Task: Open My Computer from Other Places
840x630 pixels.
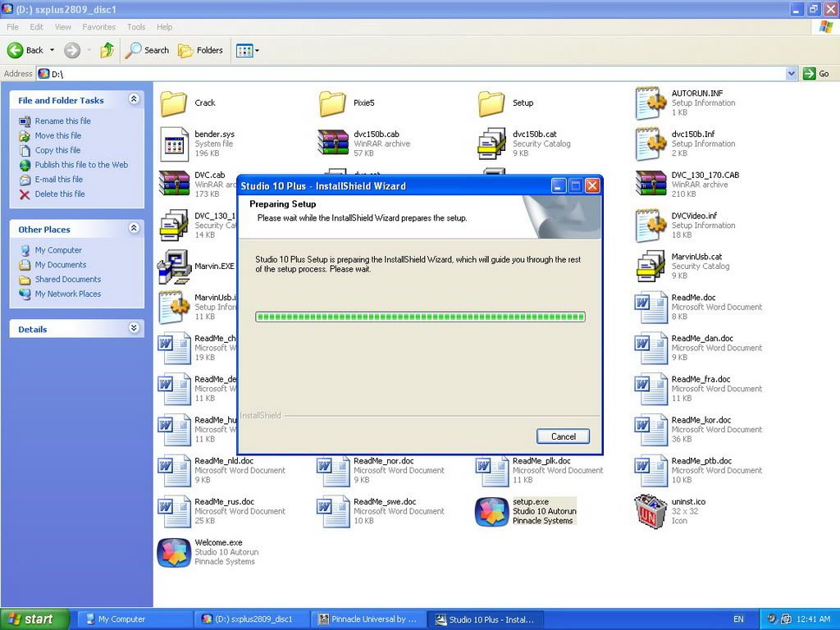Action: tap(58, 250)
